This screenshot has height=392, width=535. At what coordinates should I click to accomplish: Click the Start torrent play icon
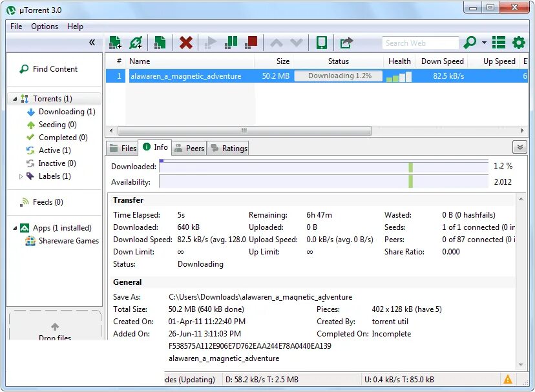tap(211, 43)
